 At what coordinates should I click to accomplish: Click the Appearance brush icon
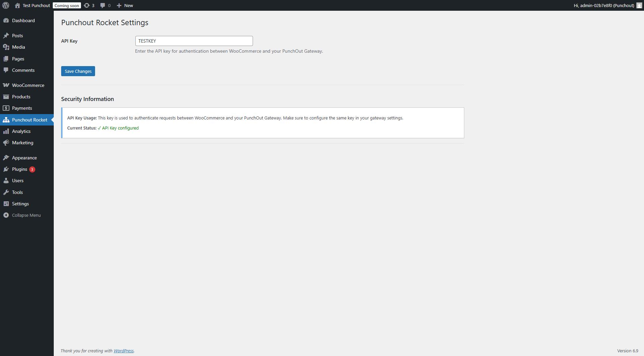(6, 158)
